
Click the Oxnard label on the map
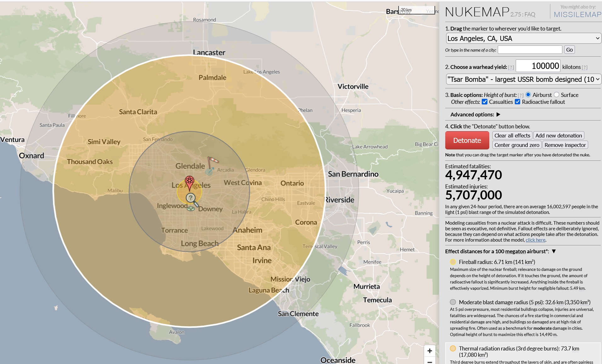tap(31, 155)
